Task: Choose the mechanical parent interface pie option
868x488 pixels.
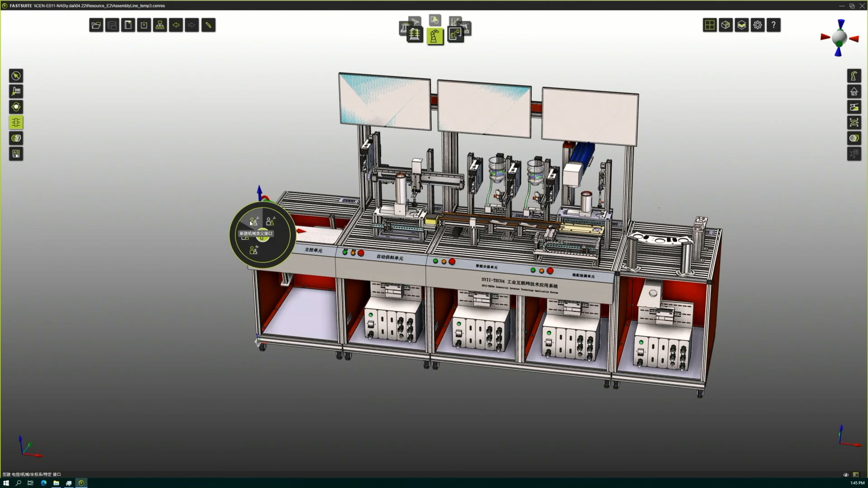Action: (x=254, y=221)
